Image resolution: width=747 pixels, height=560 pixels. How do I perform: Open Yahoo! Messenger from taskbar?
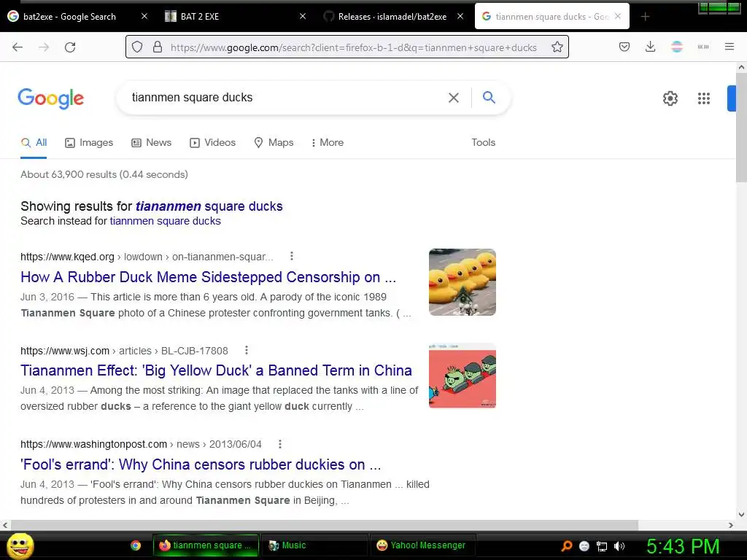422,545
